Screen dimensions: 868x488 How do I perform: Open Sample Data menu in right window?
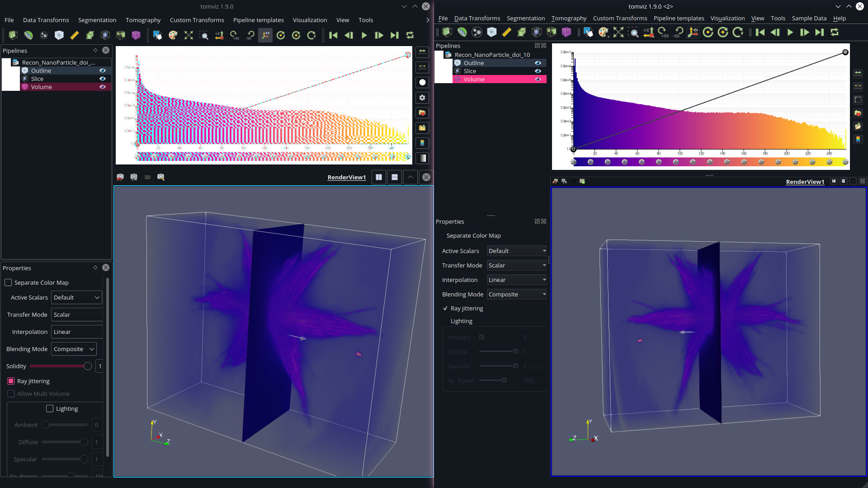click(809, 18)
